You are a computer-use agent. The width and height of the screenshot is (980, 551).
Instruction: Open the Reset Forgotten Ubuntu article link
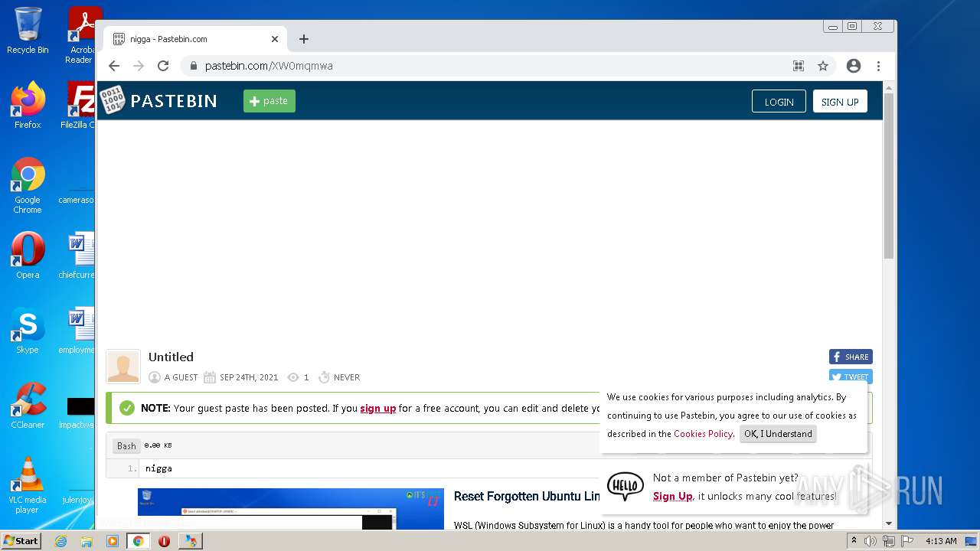click(527, 496)
